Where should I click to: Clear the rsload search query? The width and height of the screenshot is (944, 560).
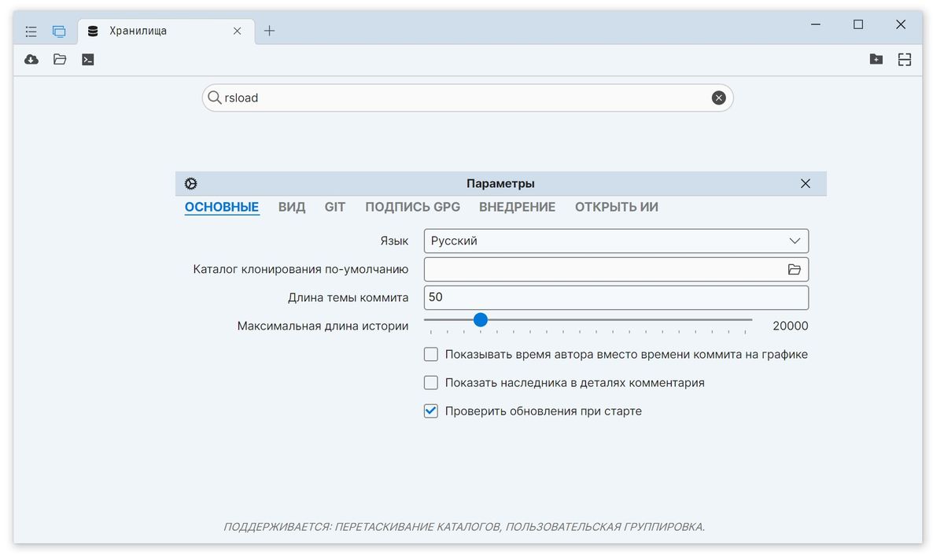[718, 98]
